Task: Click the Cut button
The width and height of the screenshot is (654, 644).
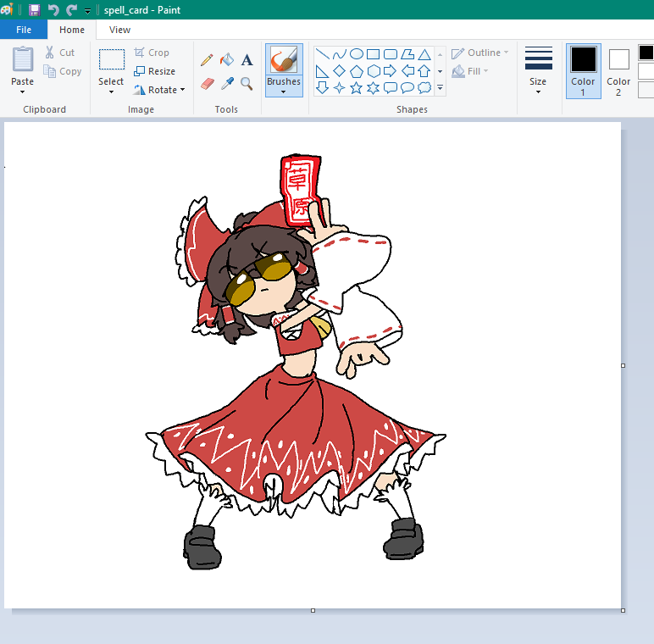Action: 60,53
